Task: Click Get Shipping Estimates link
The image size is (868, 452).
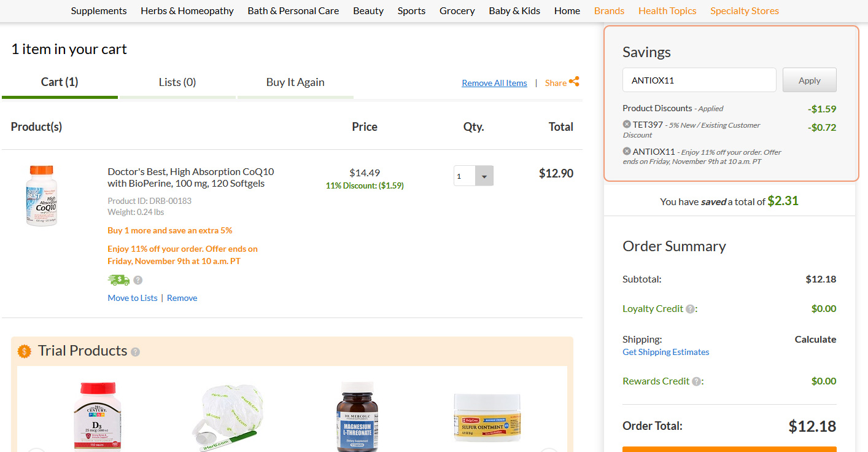Action: [665, 352]
